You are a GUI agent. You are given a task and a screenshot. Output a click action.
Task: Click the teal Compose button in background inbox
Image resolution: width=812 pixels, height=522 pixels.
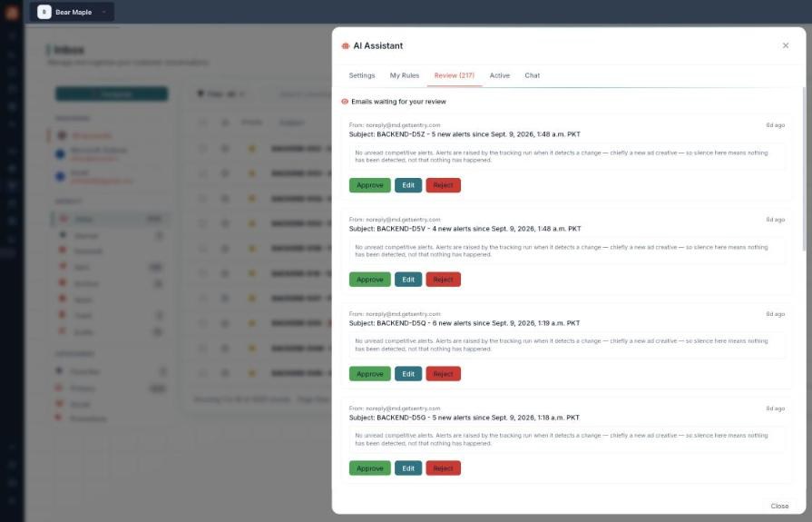click(x=112, y=94)
